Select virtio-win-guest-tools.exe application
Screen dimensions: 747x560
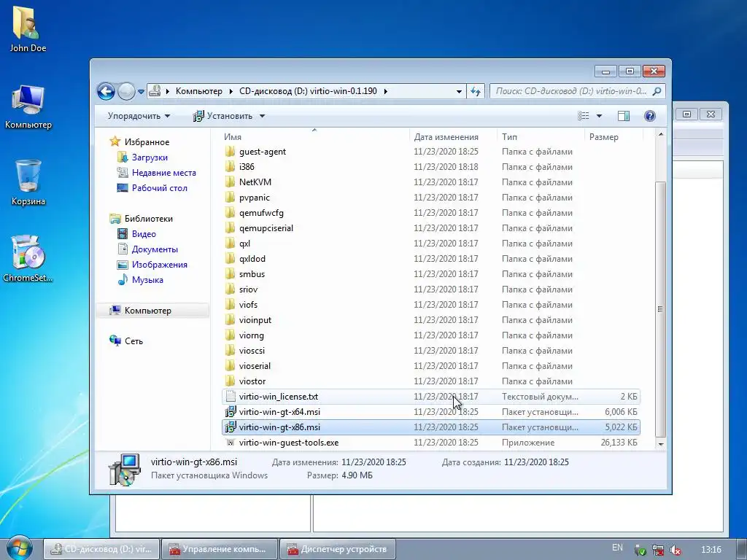[x=431, y=443]
